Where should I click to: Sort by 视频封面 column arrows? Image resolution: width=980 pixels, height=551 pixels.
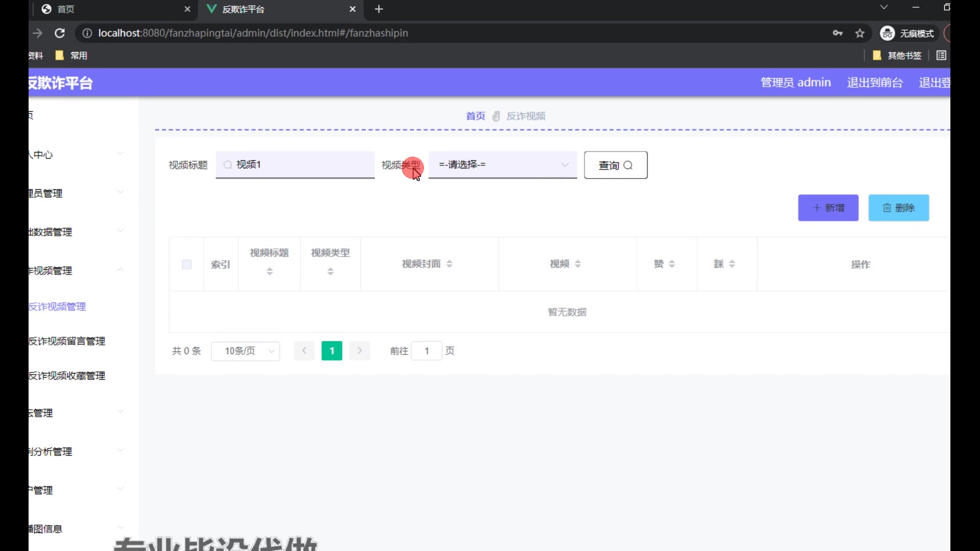click(x=449, y=264)
